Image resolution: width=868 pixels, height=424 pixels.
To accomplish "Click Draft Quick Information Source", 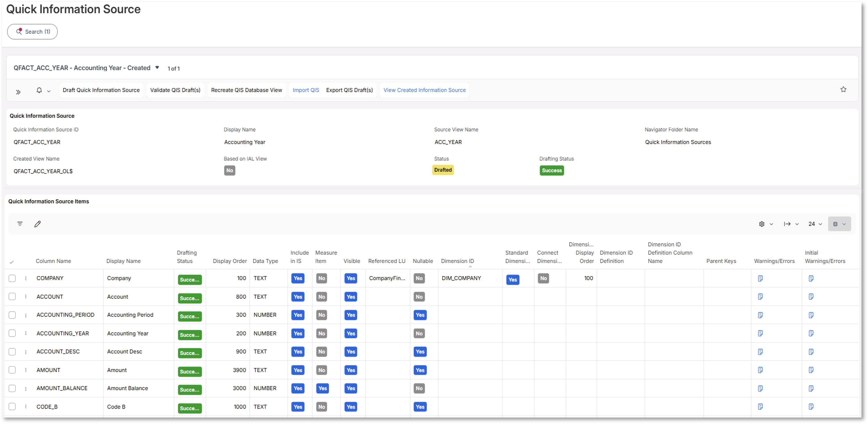I will click(x=101, y=90).
